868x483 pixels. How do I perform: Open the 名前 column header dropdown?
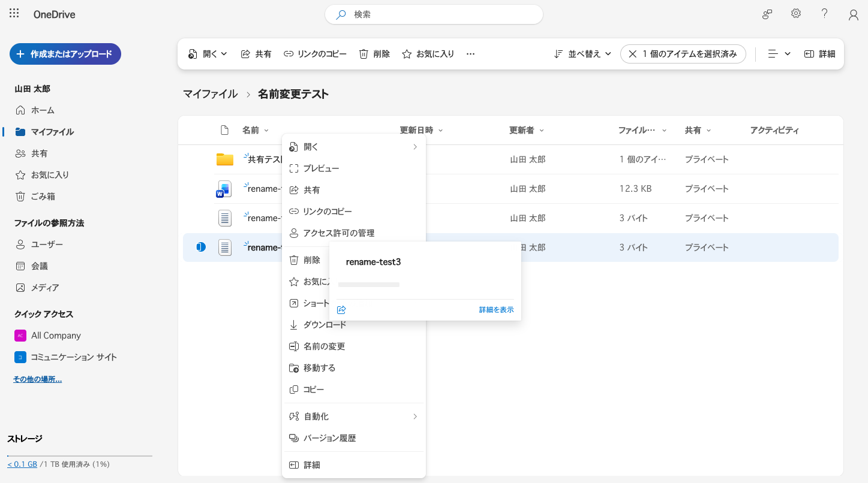256,130
